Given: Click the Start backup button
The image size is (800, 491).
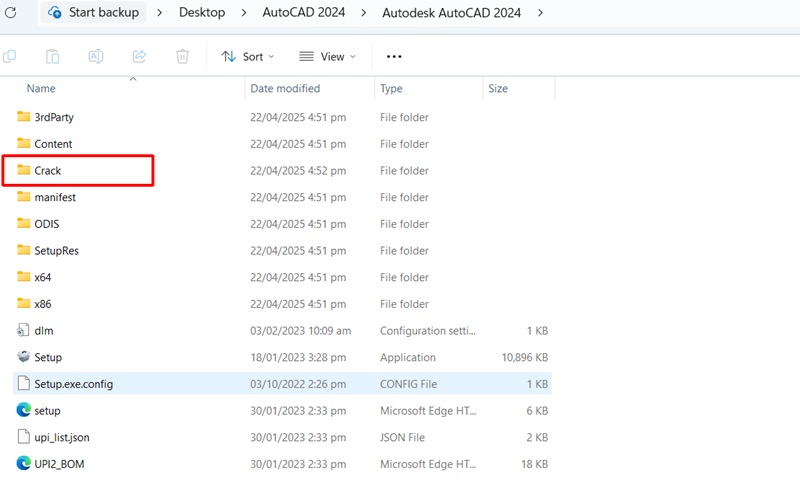Looking at the screenshot, I should point(93,12).
